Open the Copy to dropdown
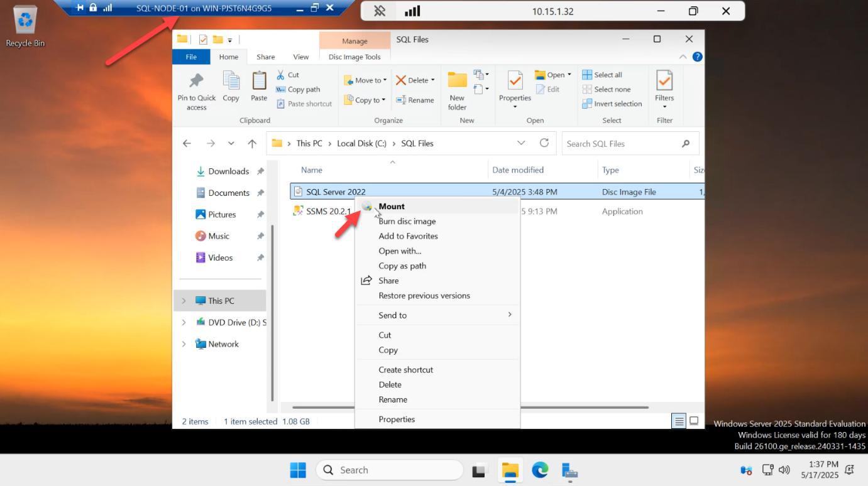 pos(365,100)
